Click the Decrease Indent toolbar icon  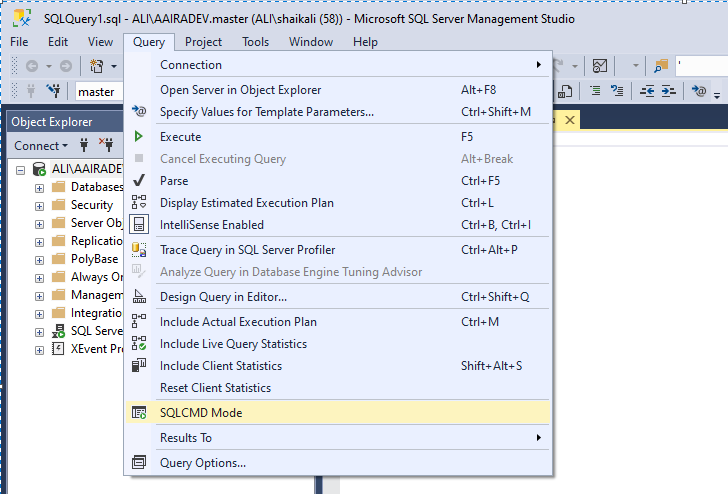[x=647, y=91]
